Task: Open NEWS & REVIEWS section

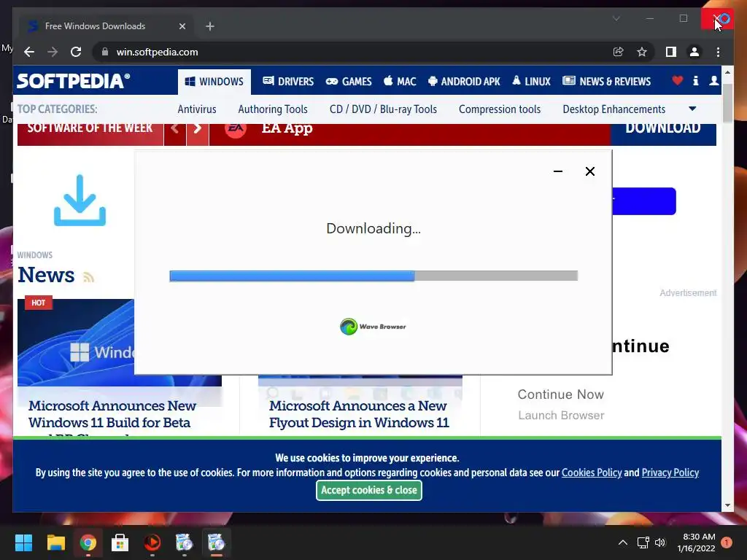Action: (606, 82)
